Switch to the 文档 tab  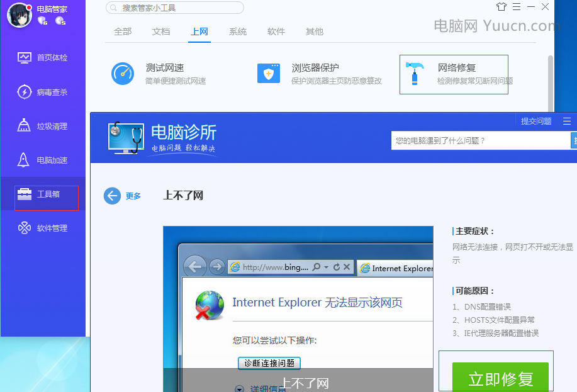161,31
